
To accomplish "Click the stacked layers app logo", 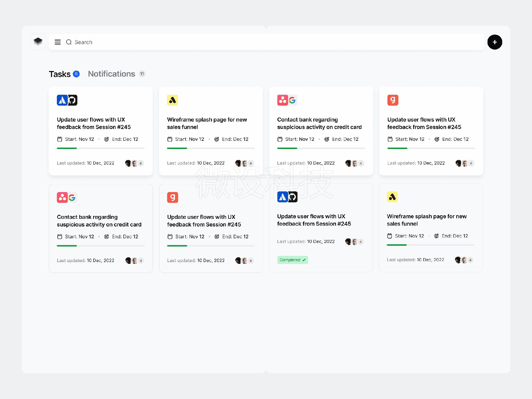I will pyautogui.click(x=38, y=42).
